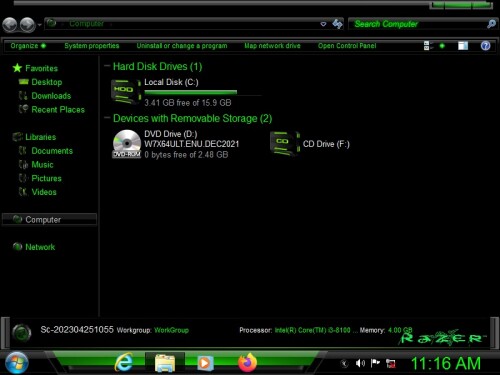Image resolution: width=500 pixels, height=375 pixels.
Task: Click the Local Disk C: usage bar
Action: [203, 93]
